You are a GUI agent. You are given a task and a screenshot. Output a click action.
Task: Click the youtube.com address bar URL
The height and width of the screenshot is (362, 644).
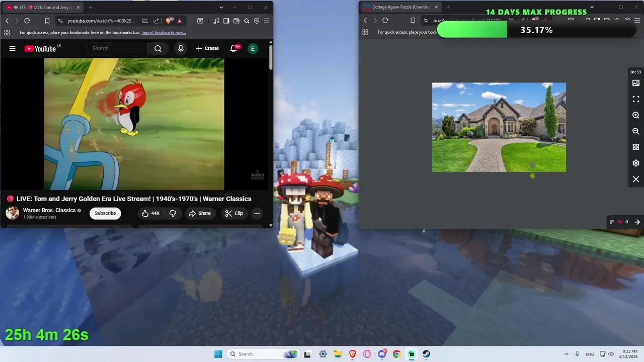(x=101, y=21)
